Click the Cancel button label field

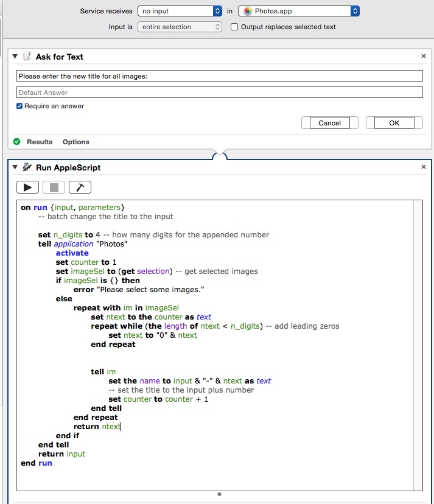click(329, 123)
